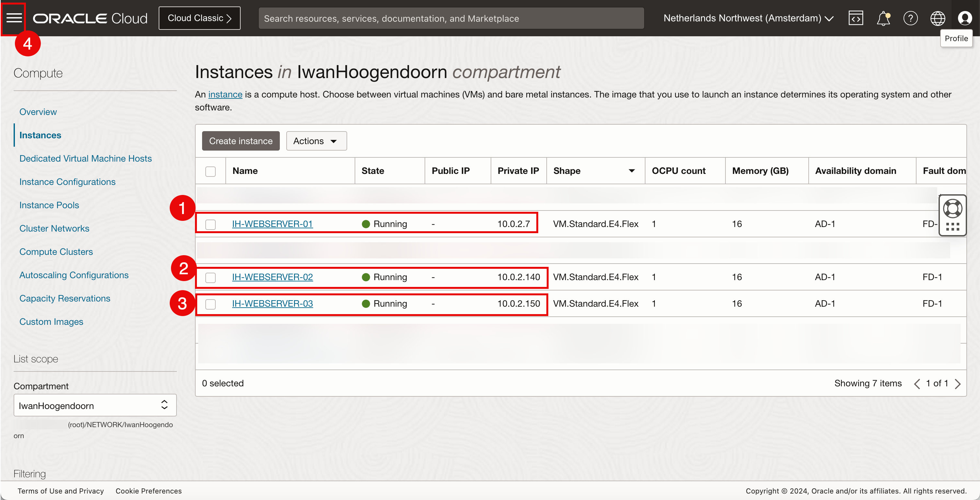Open the notifications bell
The width and height of the screenshot is (980, 500).
(x=883, y=18)
